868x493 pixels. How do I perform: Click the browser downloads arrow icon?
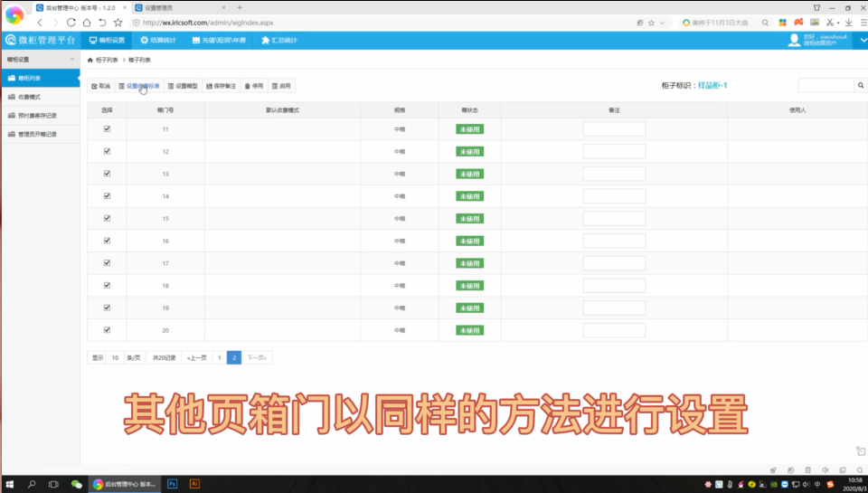849,23
